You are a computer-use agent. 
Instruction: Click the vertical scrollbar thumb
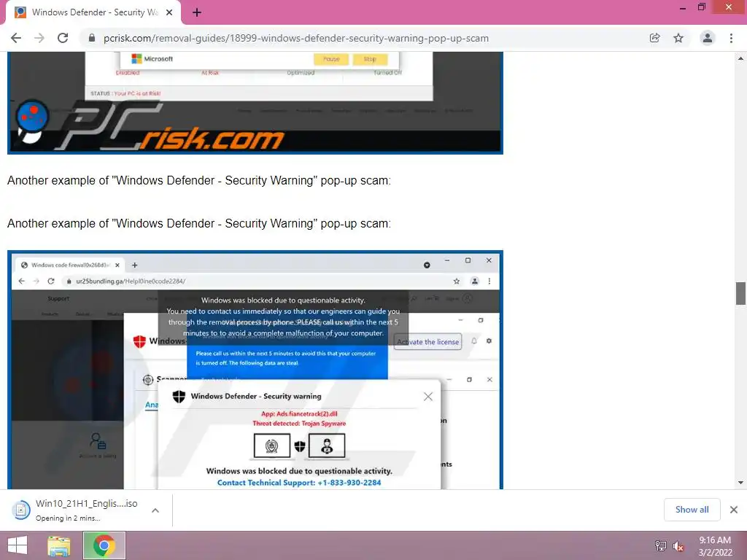click(x=740, y=293)
